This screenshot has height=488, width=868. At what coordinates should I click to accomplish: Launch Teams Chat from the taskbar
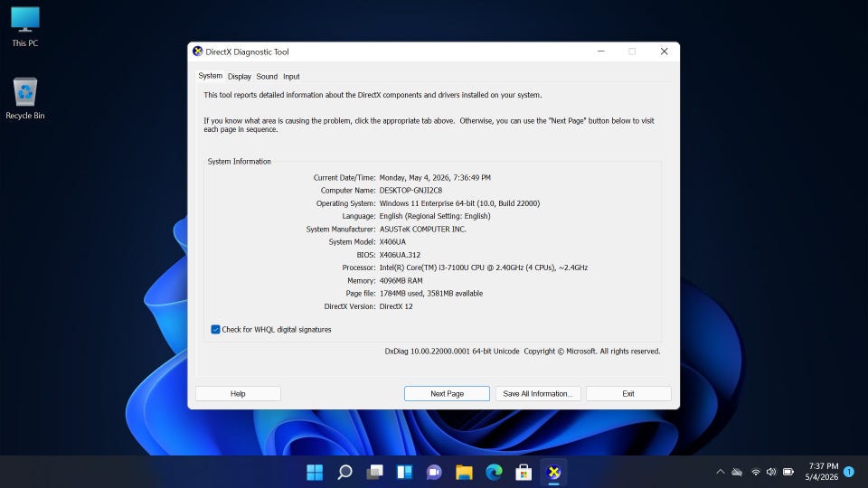[434, 472]
